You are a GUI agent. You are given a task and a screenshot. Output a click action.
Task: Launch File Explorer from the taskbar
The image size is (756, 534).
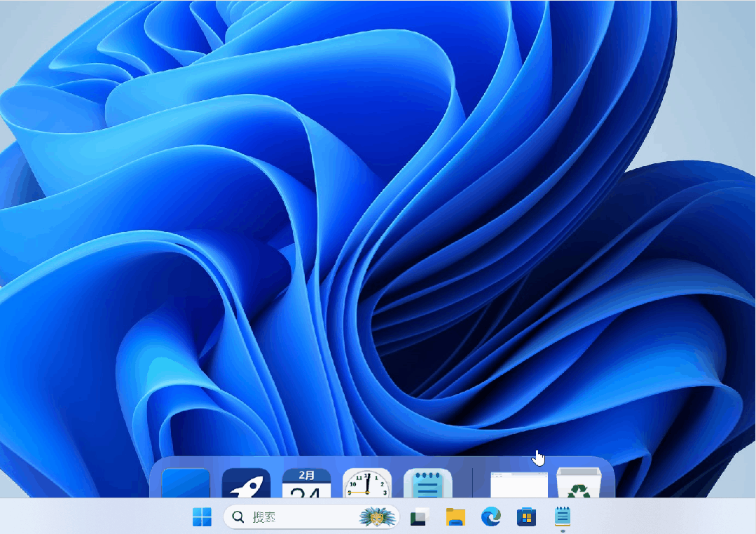(455, 517)
